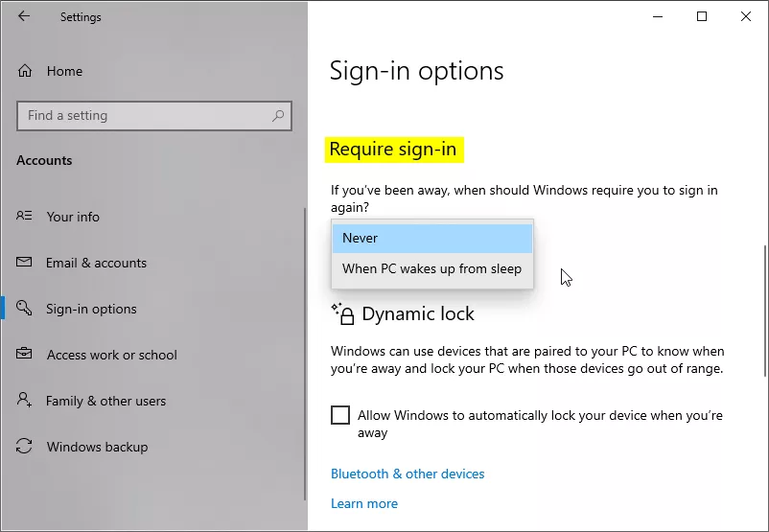
Task: Click the right pane vertical scrollbar
Action: coord(764,311)
